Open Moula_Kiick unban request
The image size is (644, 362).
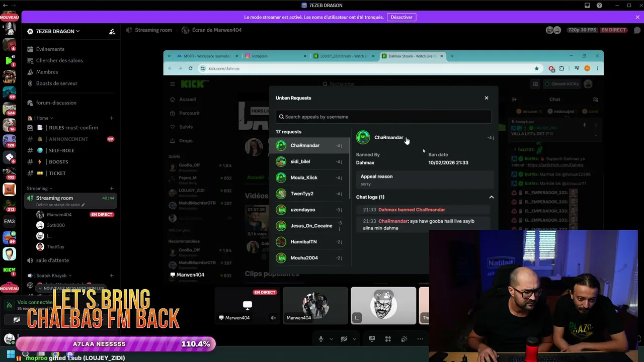310,177
